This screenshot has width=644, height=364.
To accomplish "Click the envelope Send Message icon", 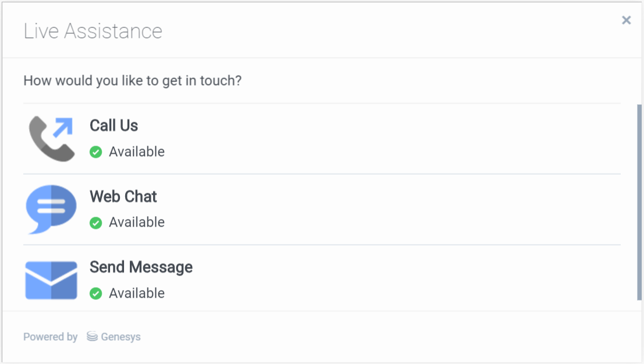I will tap(51, 280).
